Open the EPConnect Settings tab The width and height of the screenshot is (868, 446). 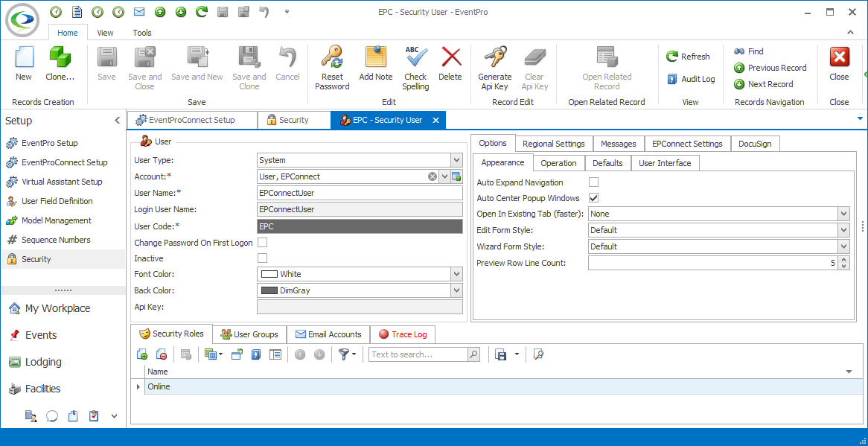point(687,144)
